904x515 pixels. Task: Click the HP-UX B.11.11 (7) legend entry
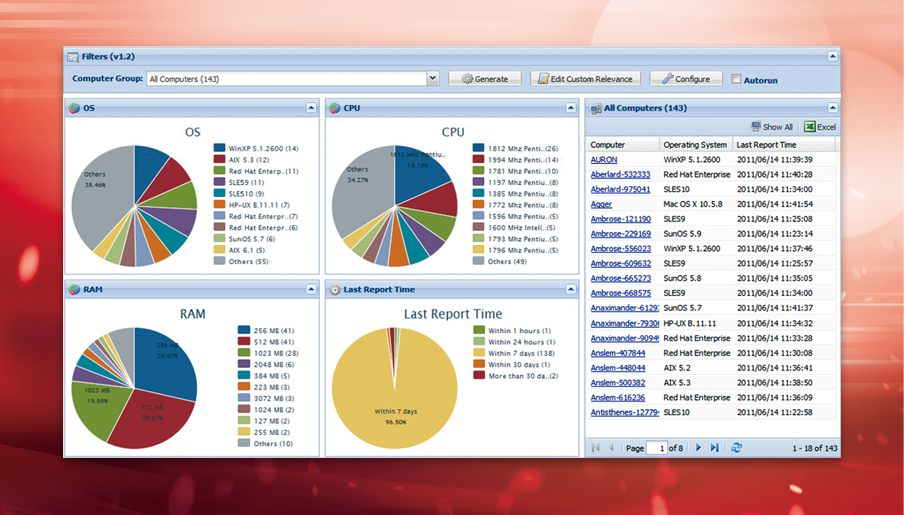click(x=252, y=205)
